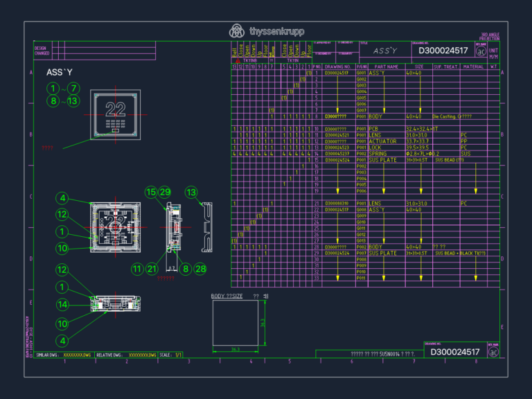The width and height of the screenshot is (532, 399).
Task: Select balloon 13 beside the lock side view
Action: pos(191,193)
